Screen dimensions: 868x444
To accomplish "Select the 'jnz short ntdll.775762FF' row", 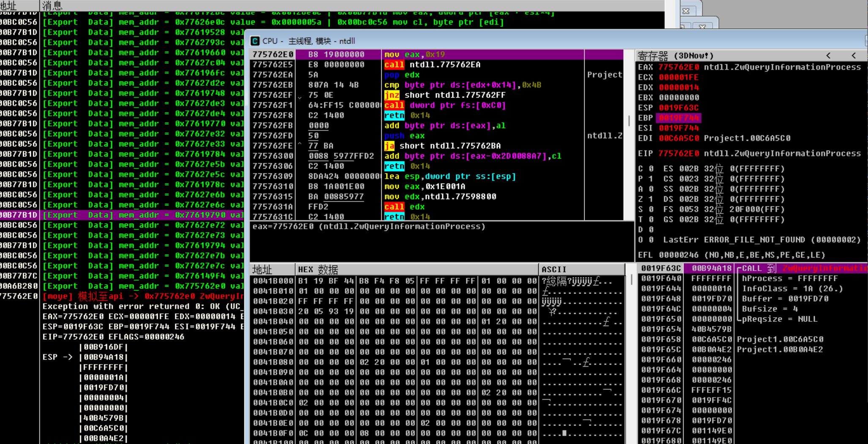I will coord(437,95).
